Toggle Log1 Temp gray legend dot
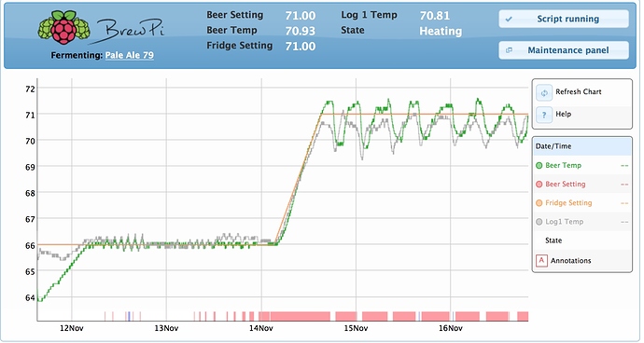Screen dimensions: 644x343 click(539, 222)
